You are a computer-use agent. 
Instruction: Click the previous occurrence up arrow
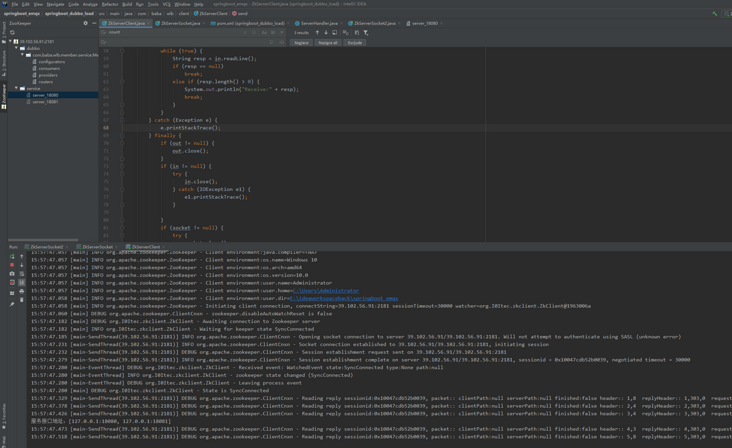(x=317, y=33)
